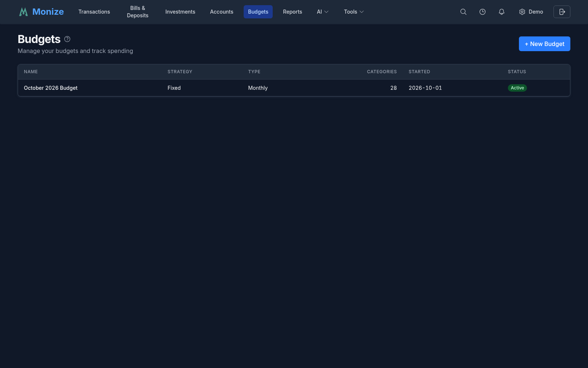The width and height of the screenshot is (588, 368).
Task: Open the recent history clock icon
Action: (483, 12)
